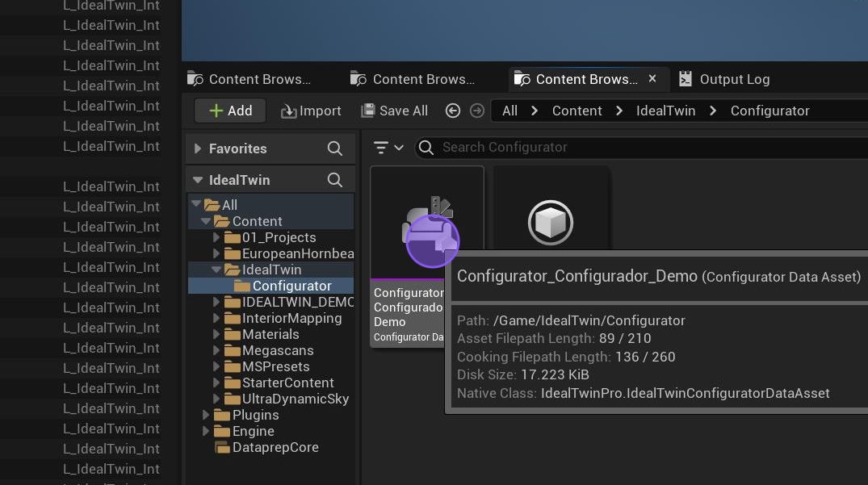
Task: Expand the UltraDynamicSky folder
Action: pyautogui.click(x=216, y=399)
